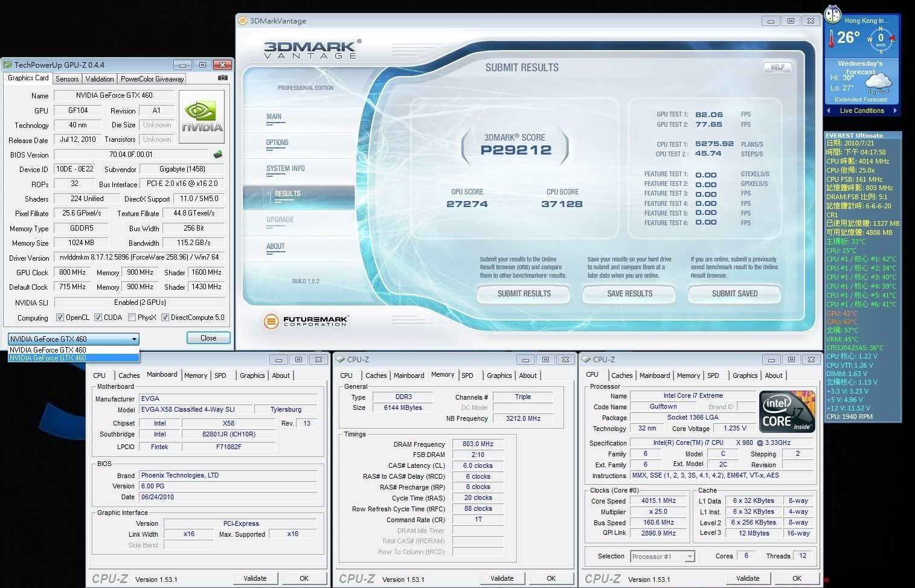Click the GPU-Z screenshot camera icon
The height and width of the screenshot is (588, 915).
[x=222, y=78]
